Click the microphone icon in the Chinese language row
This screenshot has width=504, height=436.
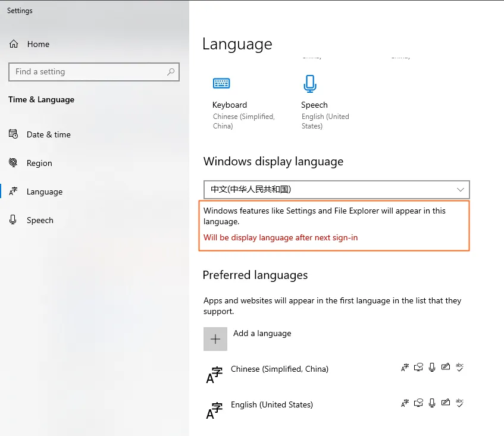click(x=432, y=368)
